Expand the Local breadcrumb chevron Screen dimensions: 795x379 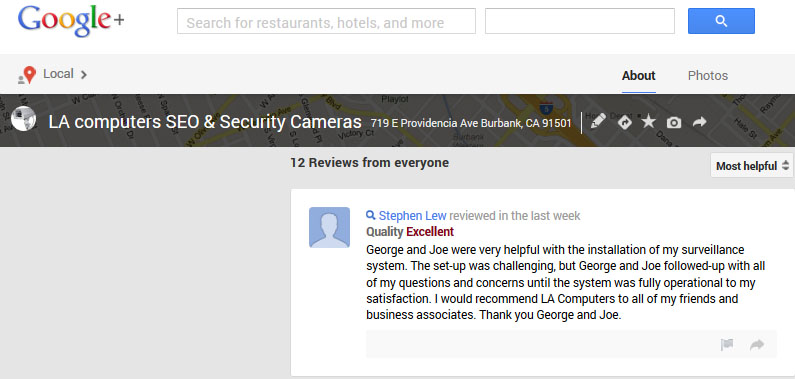point(84,74)
